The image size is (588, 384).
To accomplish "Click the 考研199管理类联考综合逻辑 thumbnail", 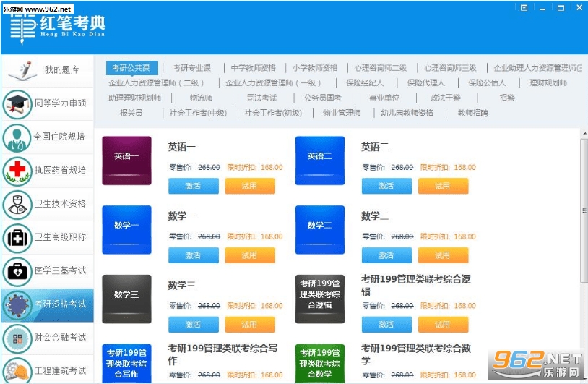I will (320, 299).
